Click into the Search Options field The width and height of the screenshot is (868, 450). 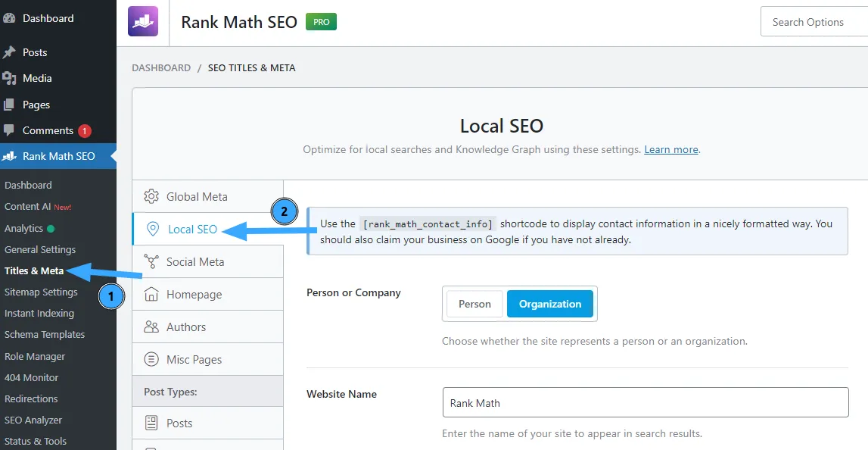pos(814,22)
